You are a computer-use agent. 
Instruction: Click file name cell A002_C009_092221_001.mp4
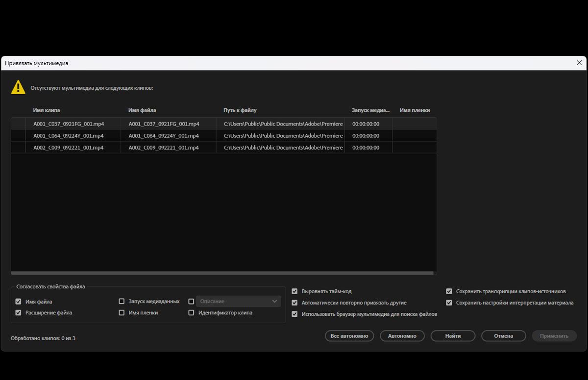tap(164, 147)
